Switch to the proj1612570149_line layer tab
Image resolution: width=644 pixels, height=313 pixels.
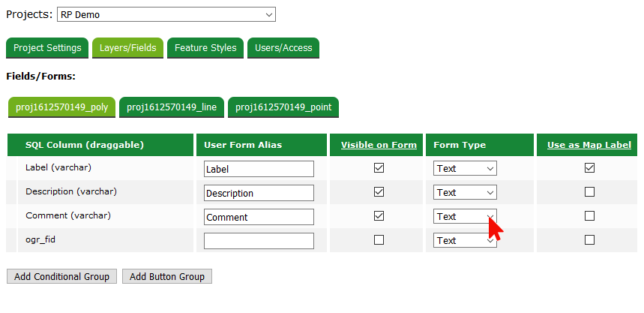pyautogui.click(x=172, y=107)
